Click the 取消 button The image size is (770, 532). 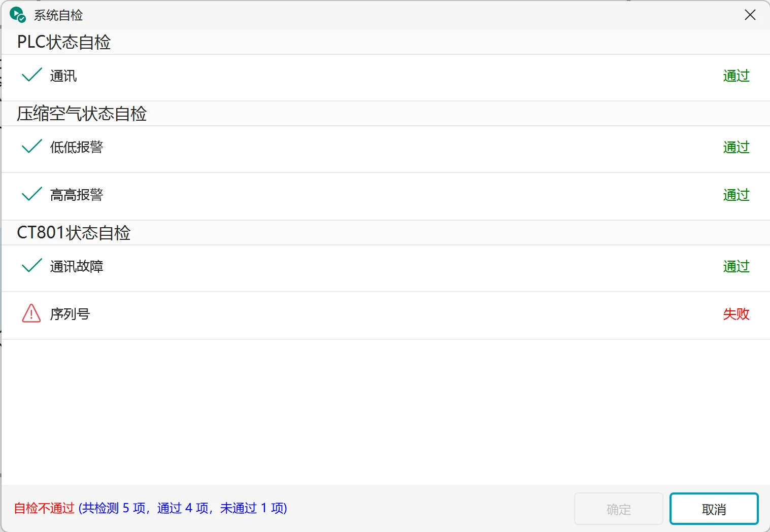pos(714,509)
